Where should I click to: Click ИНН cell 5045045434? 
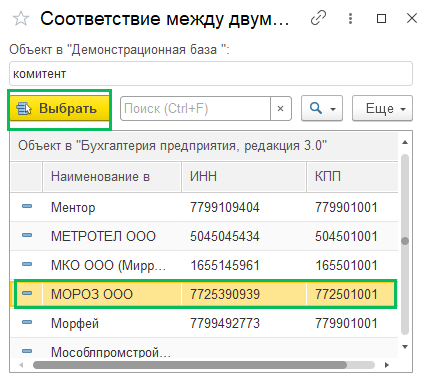point(225,236)
